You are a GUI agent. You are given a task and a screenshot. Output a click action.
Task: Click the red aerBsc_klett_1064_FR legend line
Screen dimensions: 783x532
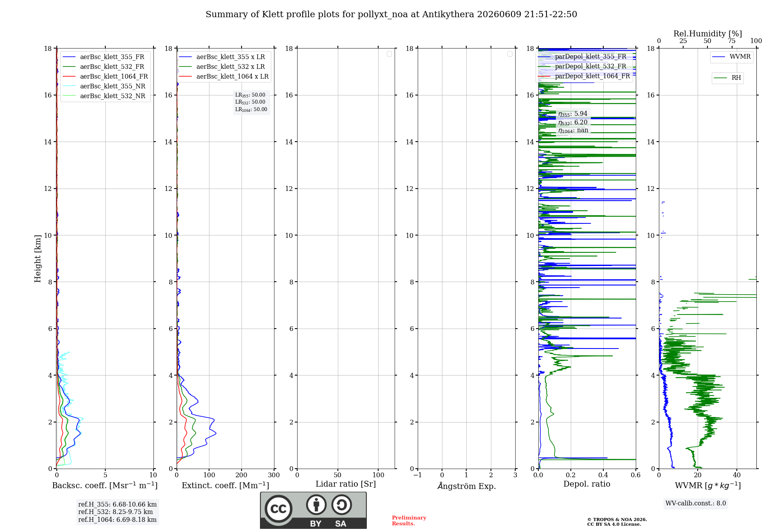(69, 77)
